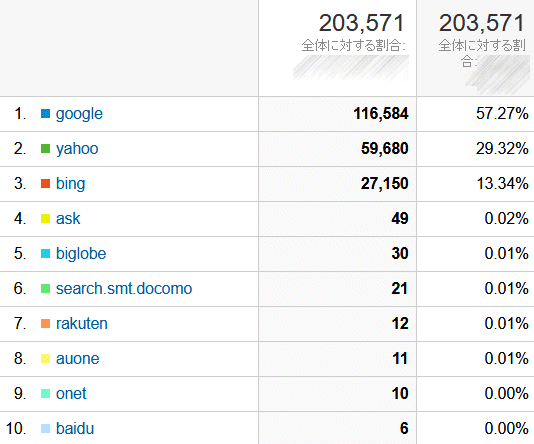Select the 57.27% percentage cell
The width and height of the screenshot is (534, 444).
pos(475,114)
